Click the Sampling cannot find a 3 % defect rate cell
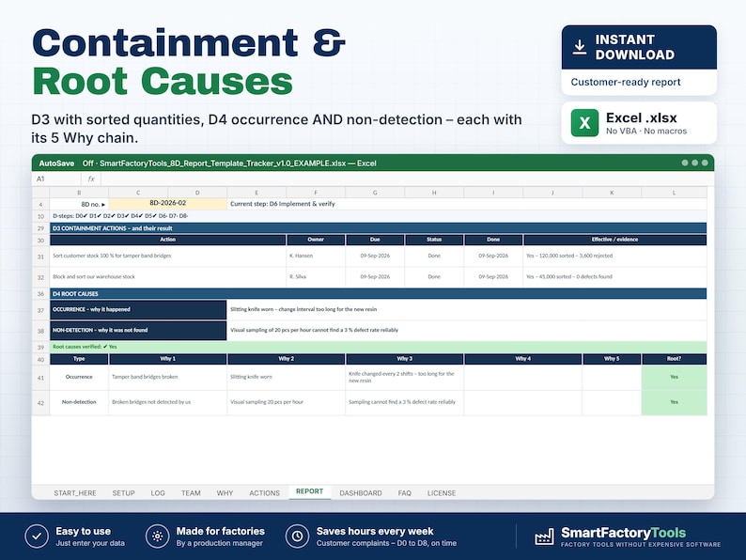 point(404,402)
